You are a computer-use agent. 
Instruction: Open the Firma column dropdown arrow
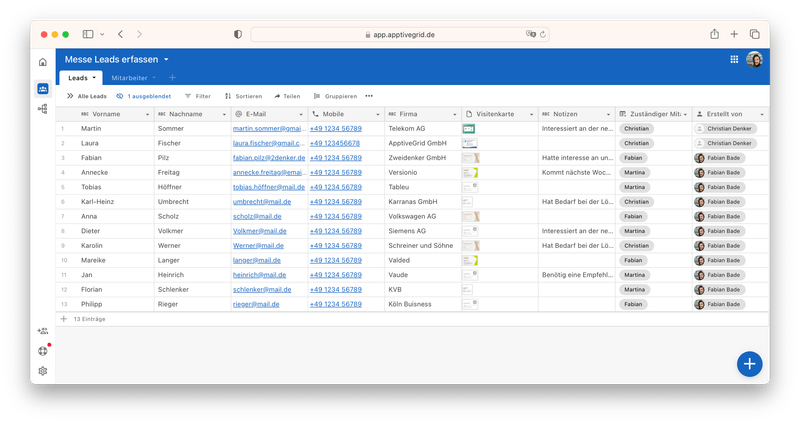[x=455, y=114]
